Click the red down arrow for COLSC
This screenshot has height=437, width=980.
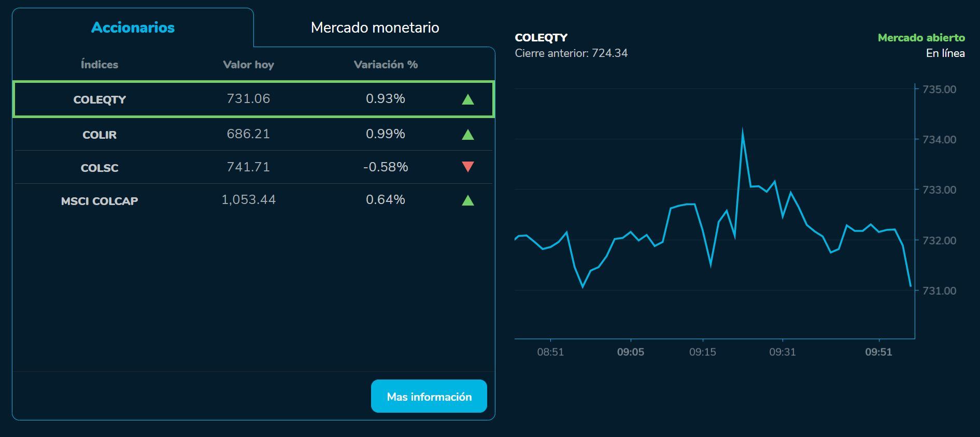[x=467, y=167]
